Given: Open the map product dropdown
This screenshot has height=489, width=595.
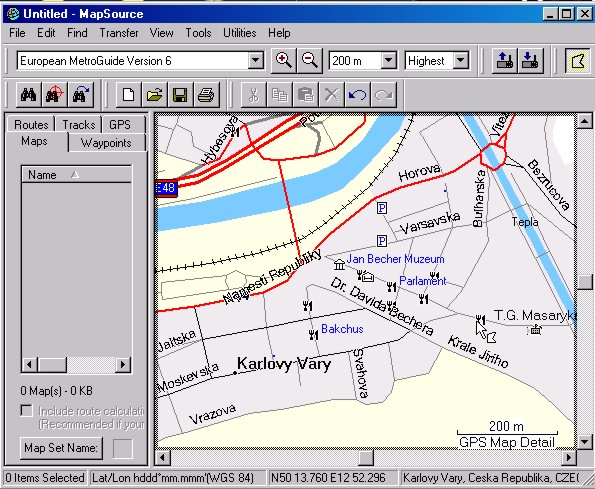Looking at the screenshot, I should [x=256, y=60].
